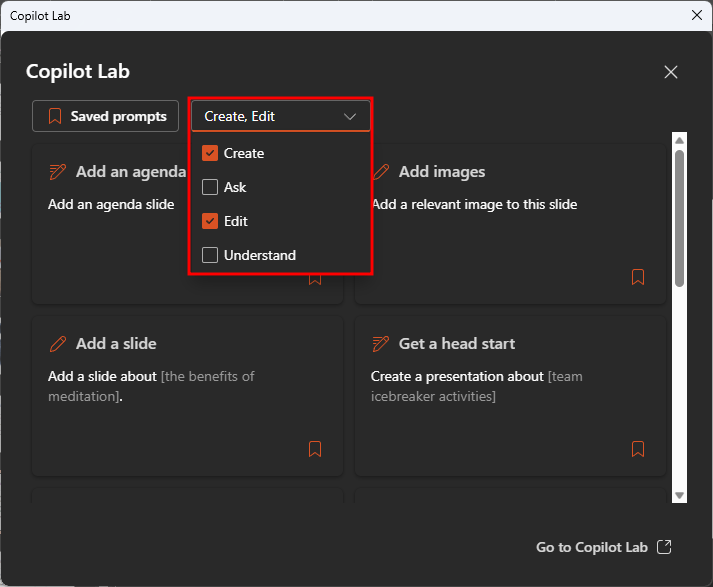The width and height of the screenshot is (713, 587).
Task: Click the Copilot Lab heading
Action: [x=78, y=71]
